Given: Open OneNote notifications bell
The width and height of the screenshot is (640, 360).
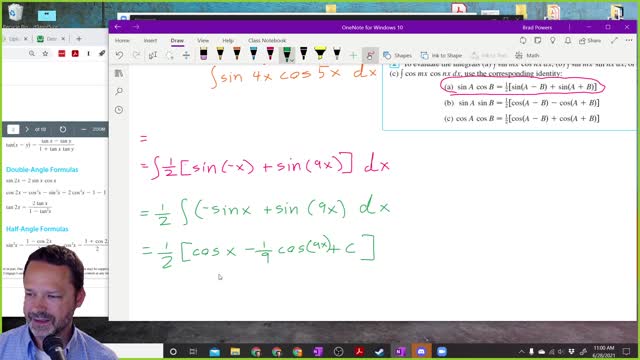Looking at the screenshot, I should [568, 40].
